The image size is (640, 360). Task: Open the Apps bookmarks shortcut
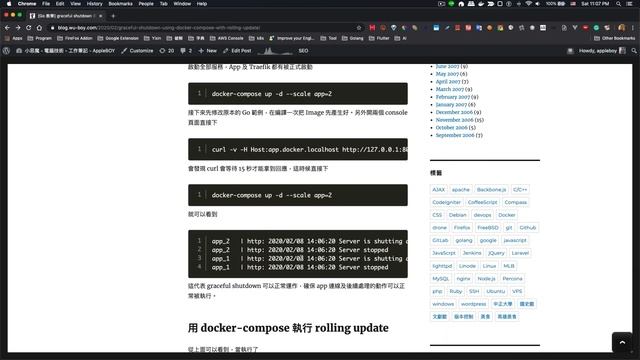pyautogui.click(x=13, y=38)
